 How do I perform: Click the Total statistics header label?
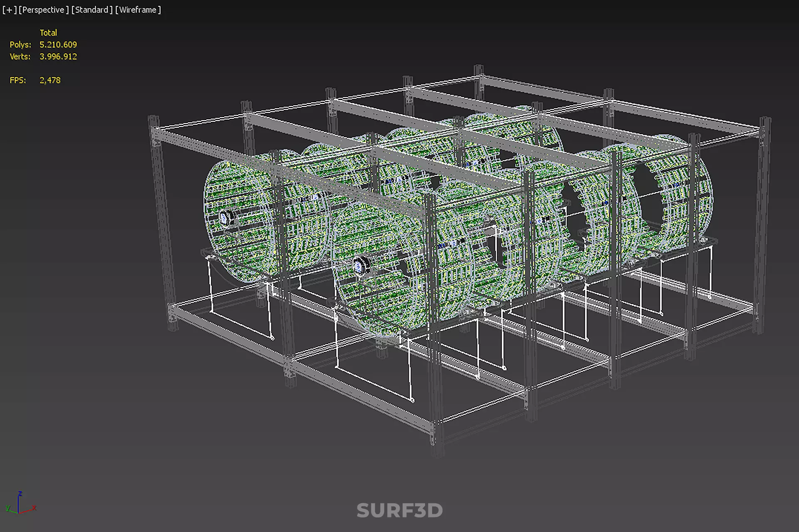(48, 32)
